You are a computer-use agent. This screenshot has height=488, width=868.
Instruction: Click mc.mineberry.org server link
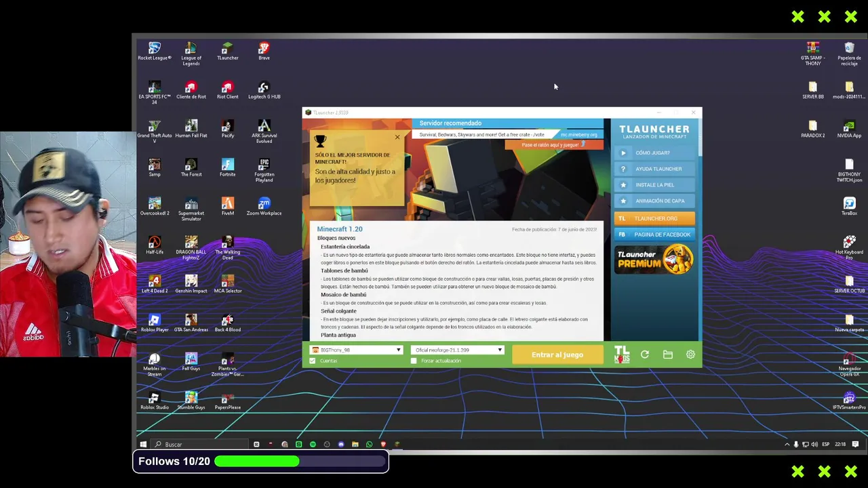pyautogui.click(x=578, y=135)
